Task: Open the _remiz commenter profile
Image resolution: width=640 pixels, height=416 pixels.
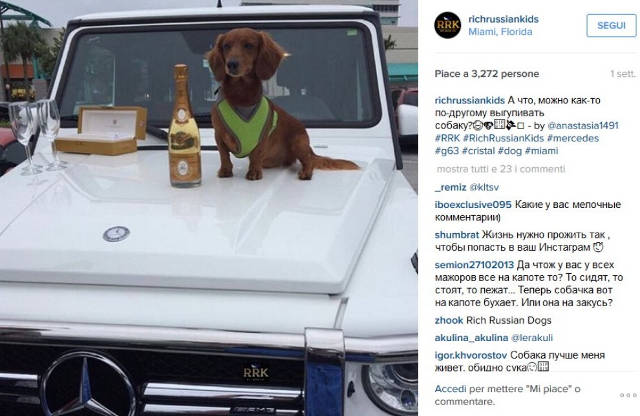Action: [450, 187]
